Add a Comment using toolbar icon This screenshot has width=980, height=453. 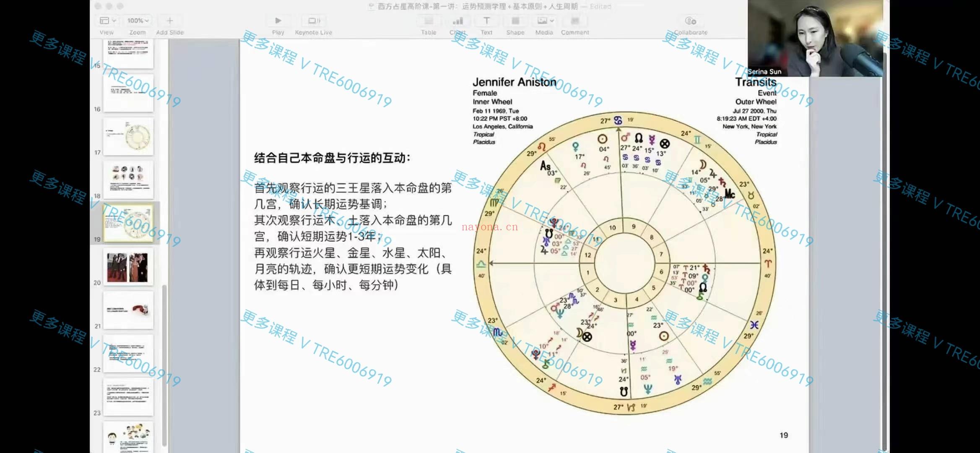click(x=575, y=21)
